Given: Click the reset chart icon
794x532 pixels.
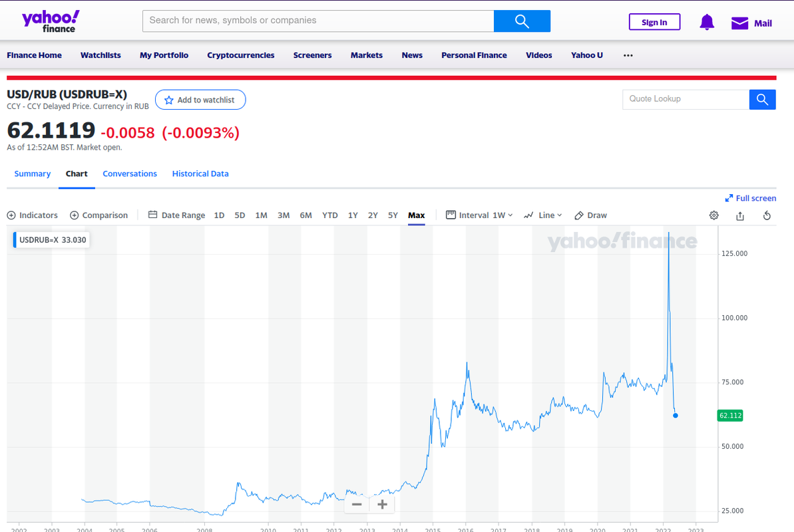Looking at the screenshot, I should [767, 215].
